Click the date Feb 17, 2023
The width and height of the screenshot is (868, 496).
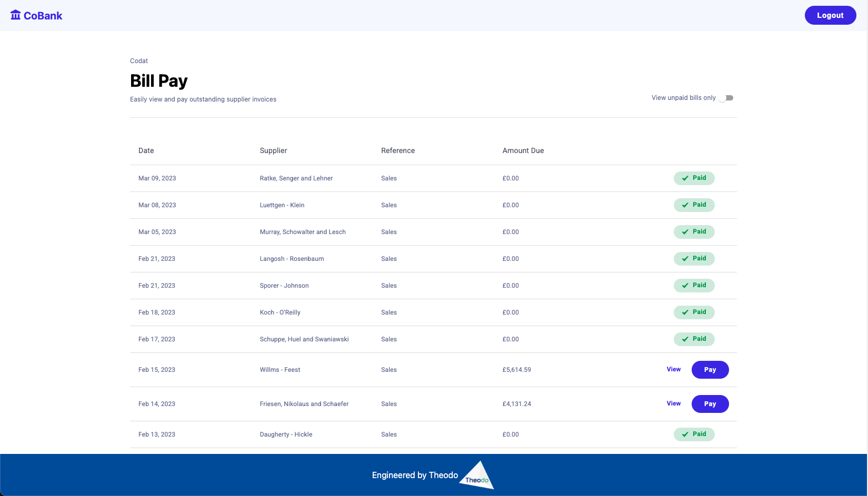(157, 339)
